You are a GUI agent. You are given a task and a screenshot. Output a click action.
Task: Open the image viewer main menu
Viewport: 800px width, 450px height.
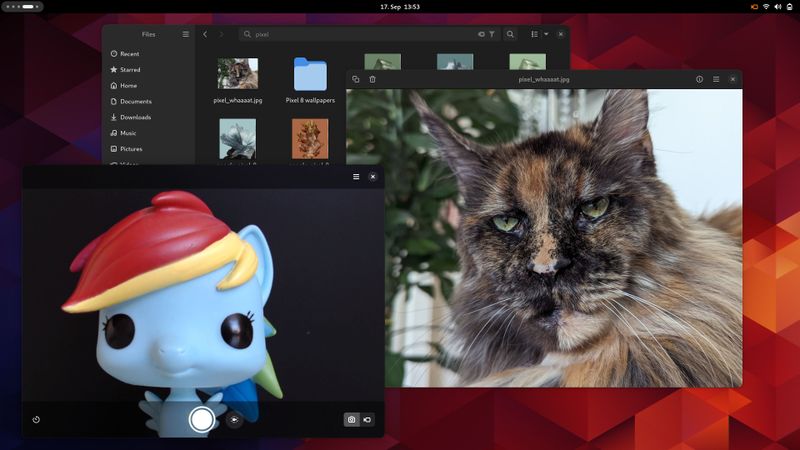pyautogui.click(x=716, y=79)
